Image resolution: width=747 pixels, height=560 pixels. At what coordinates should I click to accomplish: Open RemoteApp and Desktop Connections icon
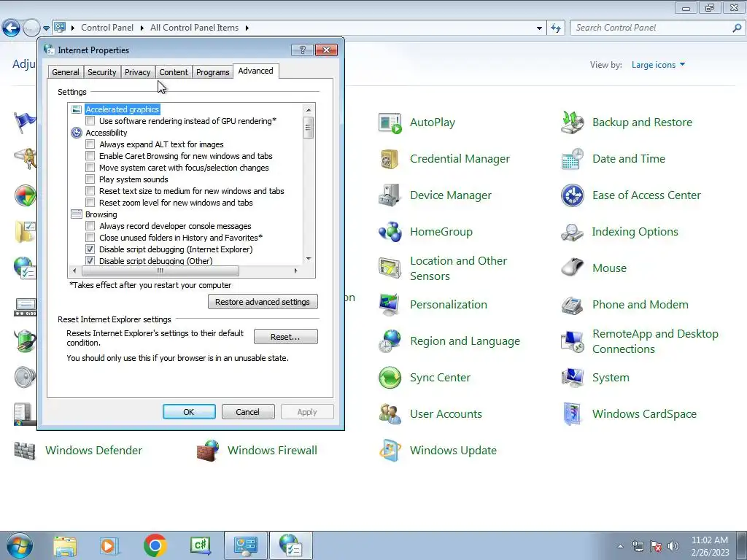[572, 341]
